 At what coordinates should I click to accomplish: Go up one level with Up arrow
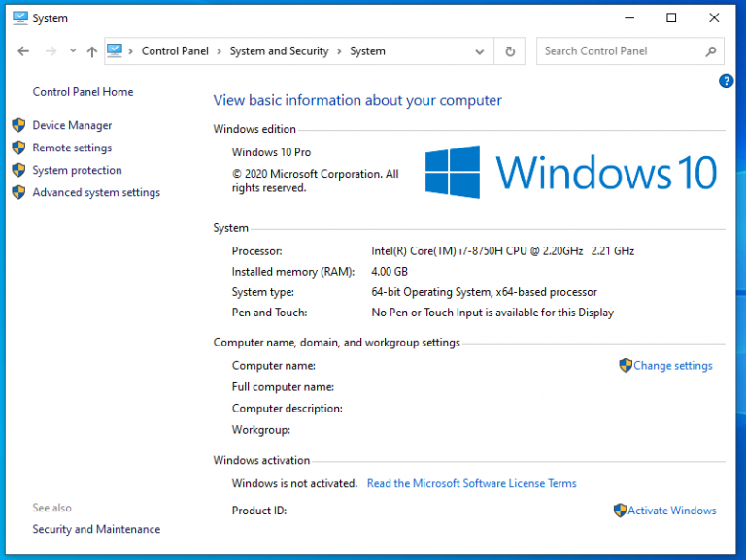click(92, 51)
